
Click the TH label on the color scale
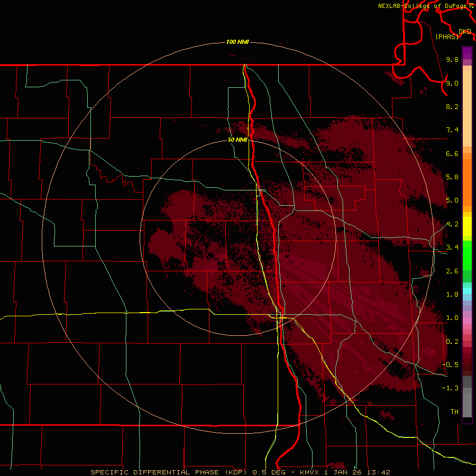pos(454,412)
